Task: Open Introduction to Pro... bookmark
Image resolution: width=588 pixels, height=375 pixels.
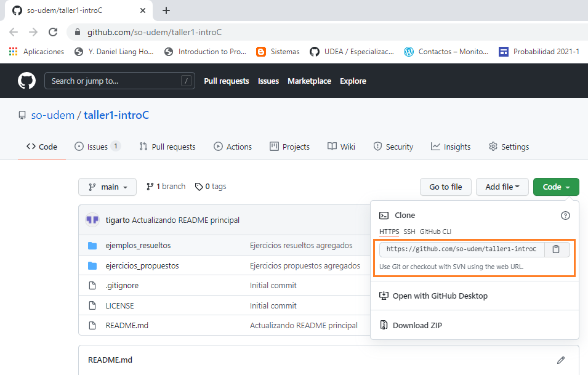Action: [205, 51]
